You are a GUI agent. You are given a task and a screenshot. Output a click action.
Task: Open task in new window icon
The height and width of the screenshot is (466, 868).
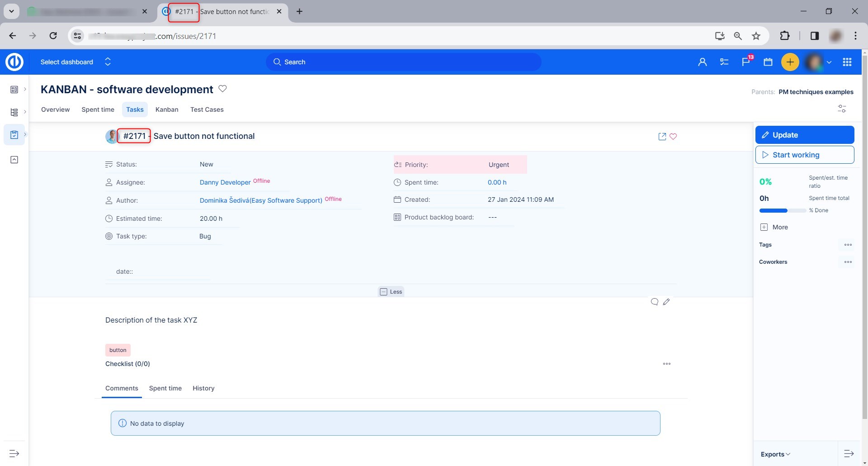pos(662,137)
